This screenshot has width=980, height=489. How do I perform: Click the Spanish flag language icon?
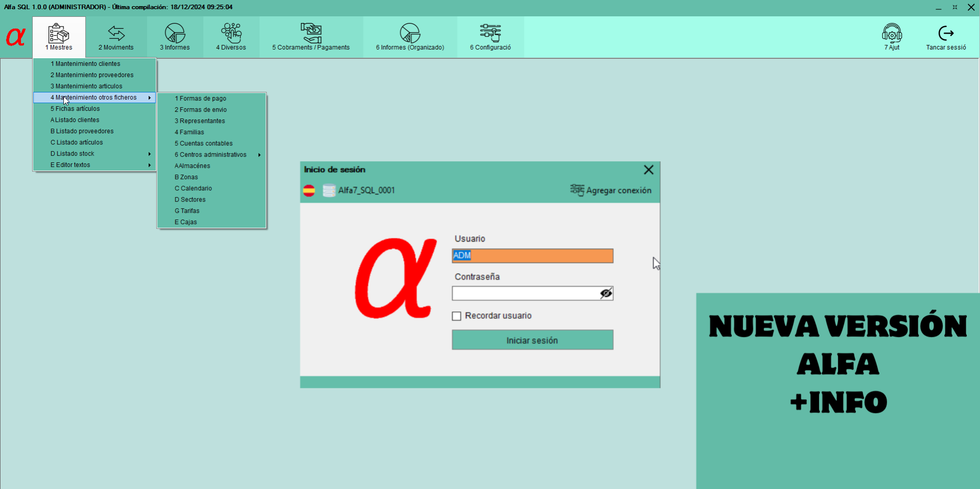(309, 190)
